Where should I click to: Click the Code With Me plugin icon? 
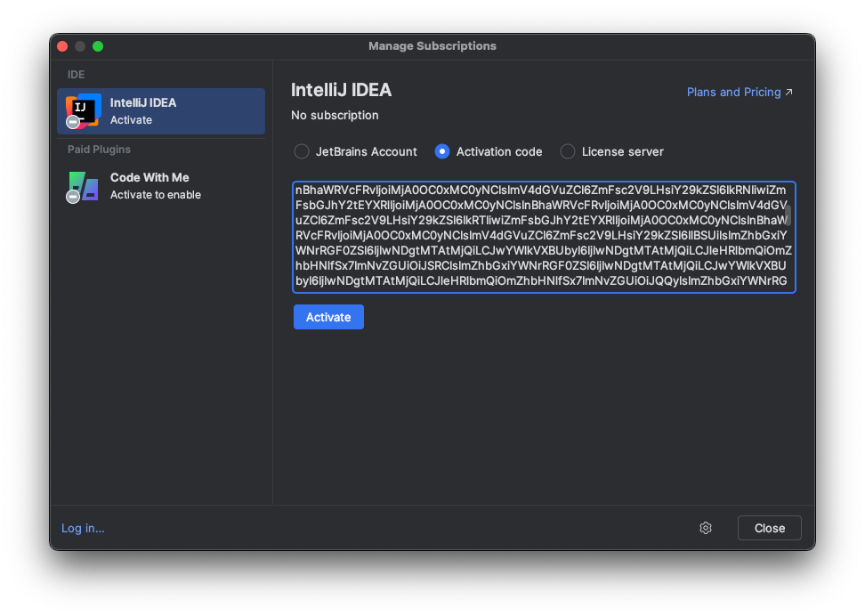(x=81, y=187)
